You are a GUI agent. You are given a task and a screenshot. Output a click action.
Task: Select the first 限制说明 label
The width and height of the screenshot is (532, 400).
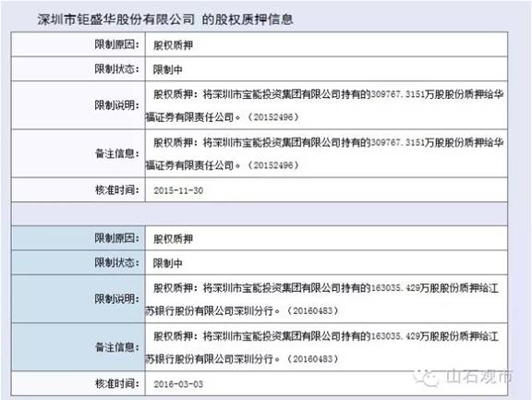coord(116,105)
